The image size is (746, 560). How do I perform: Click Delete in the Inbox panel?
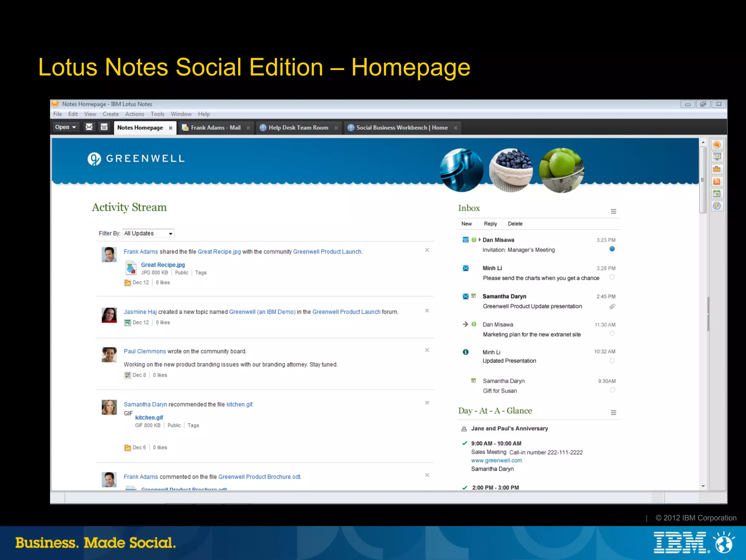(515, 224)
